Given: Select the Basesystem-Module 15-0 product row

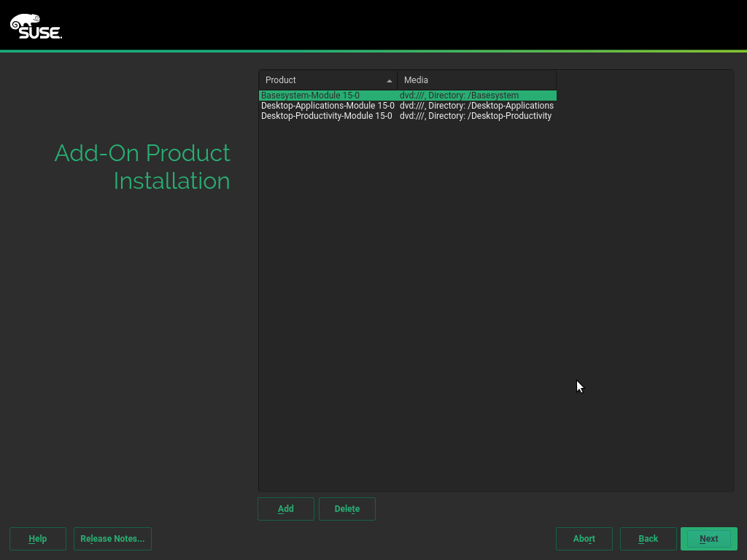Looking at the screenshot, I should [x=310, y=96].
